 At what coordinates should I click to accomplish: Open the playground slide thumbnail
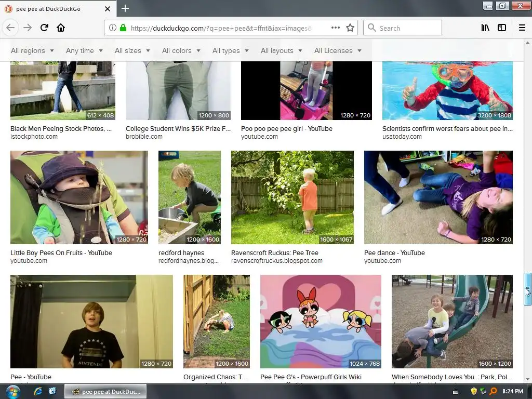click(x=452, y=321)
